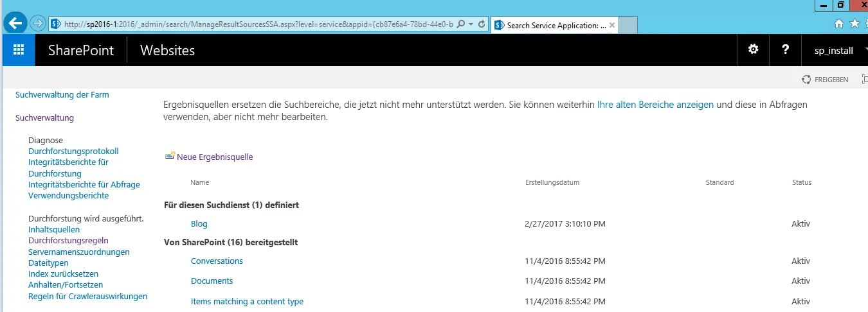Viewport: 868px width, 312px height.
Task: Click Aktiv status in Documents row
Action: pyautogui.click(x=801, y=281)
